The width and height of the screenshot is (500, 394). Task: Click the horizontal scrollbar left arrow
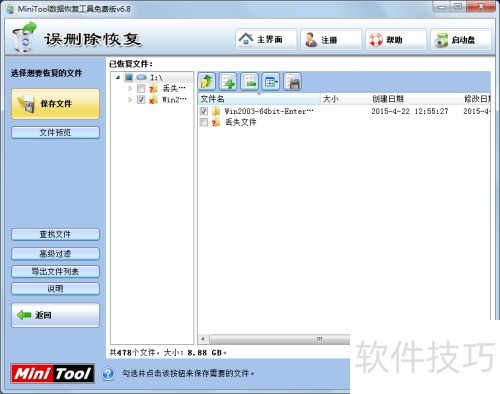[203, 339]
